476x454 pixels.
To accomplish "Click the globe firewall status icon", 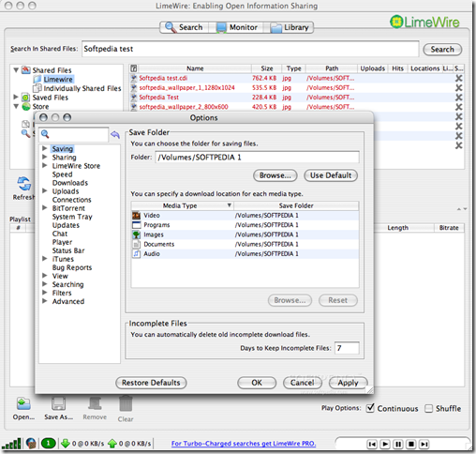I will (x=31, y=444).
